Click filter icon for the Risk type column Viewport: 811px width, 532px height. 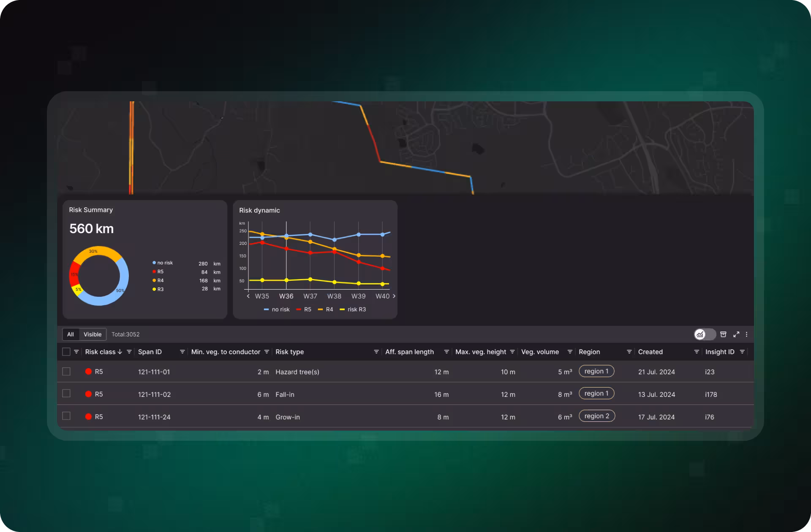[376, 352]
